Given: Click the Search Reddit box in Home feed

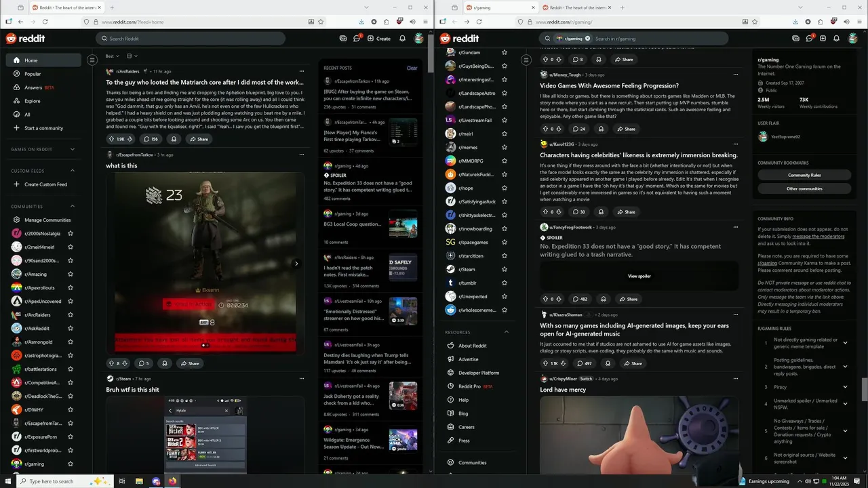Looking at the screenshot, I should click(191, 39).
